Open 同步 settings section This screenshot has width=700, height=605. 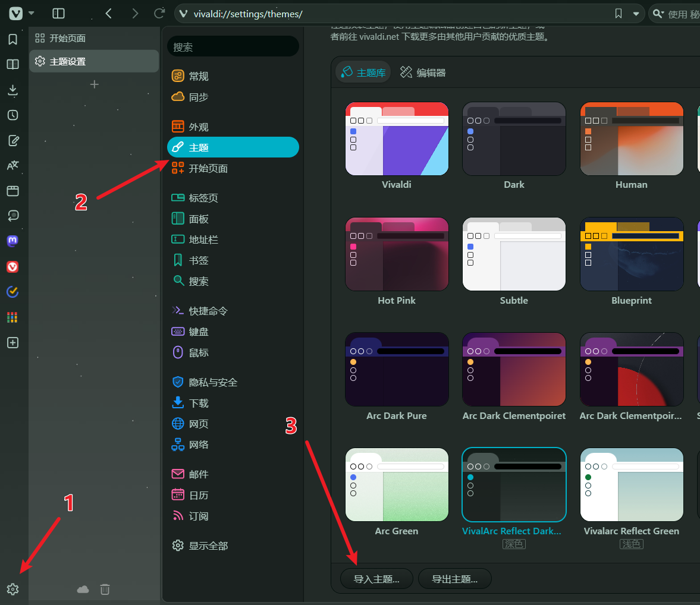click(233, 97)
